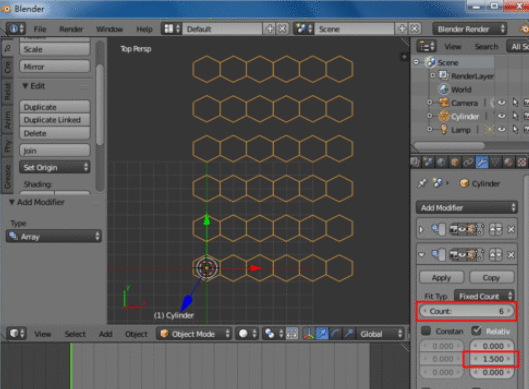Open the Global orientation dropdown
529x389 pixels.
click(381, 334)
